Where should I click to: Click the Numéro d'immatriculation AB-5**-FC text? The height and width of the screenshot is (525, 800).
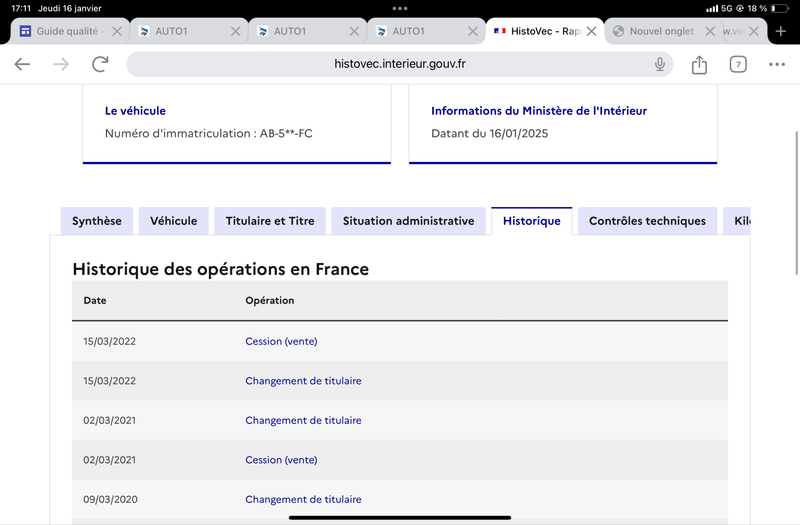click(209, 133)
